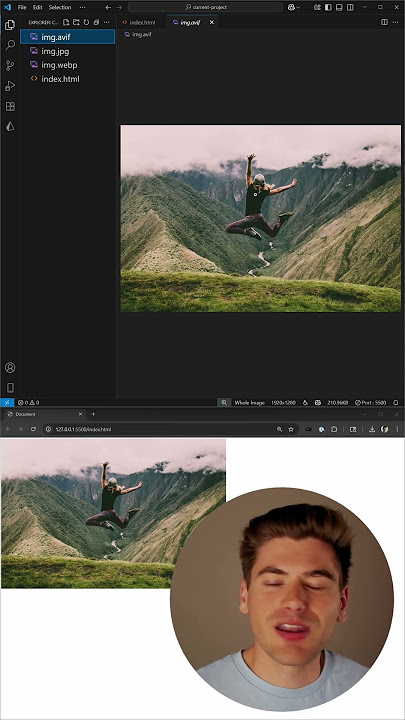This screenshot has height=720, width=405.
Task: Split the editor to the right
Action: 384,22
